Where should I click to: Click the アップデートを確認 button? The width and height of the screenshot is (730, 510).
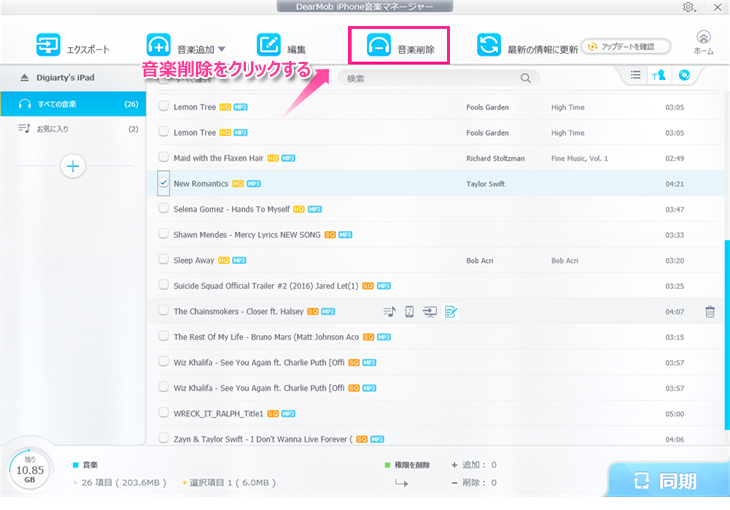[x=626, y=47]
